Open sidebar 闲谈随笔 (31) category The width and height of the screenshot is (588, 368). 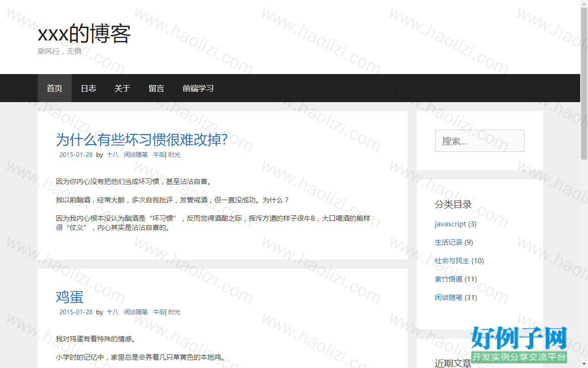point(449,298)
